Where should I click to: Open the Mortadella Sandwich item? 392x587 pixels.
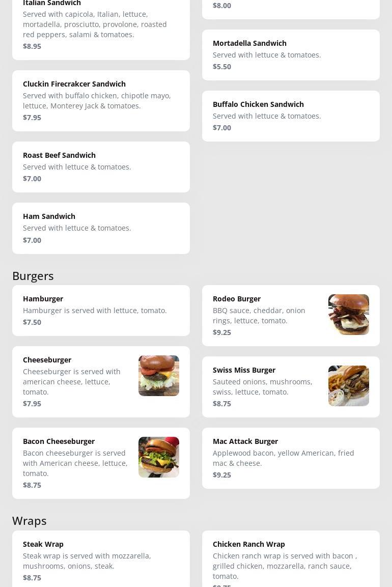click(x=291, y=55)
